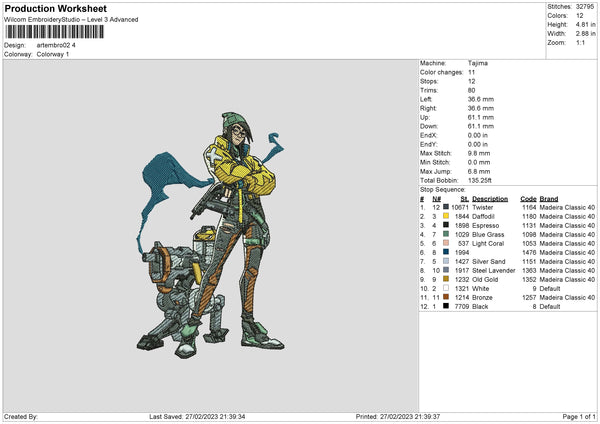The width and height of the screenshot is (600, 424).
Task: Click the Espresso color swatch
Action: pos(446,225)
